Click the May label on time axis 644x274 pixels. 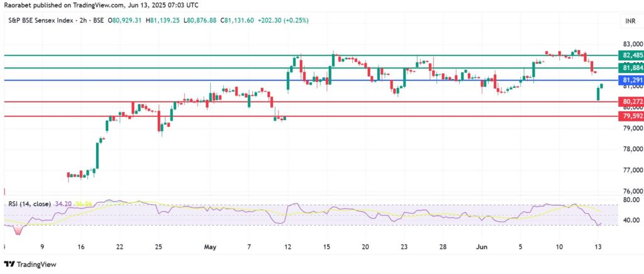209,247
